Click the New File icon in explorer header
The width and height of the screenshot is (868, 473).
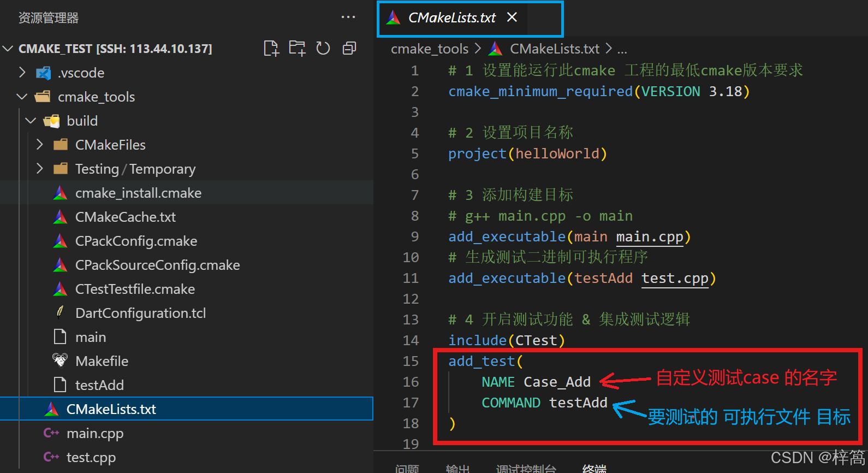coord(271,49)
